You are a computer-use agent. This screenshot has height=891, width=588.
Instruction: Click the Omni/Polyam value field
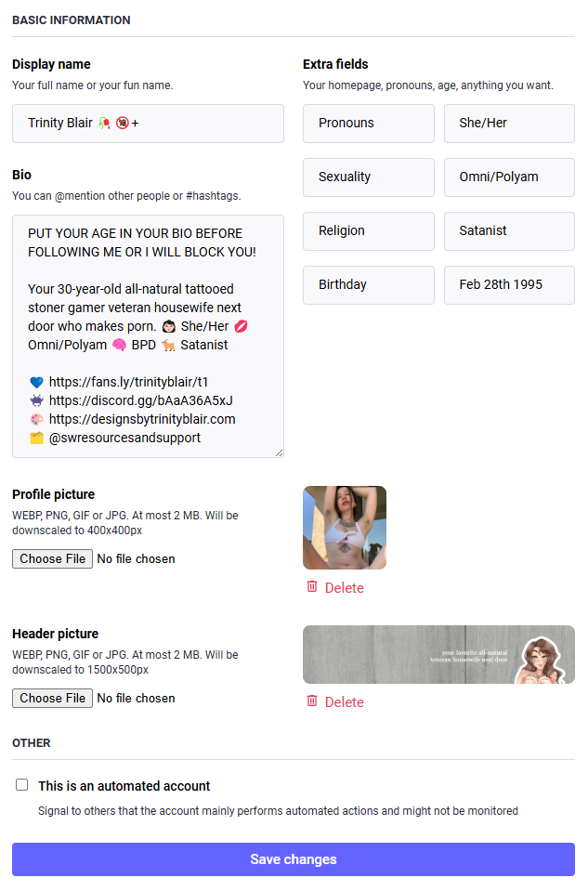[x=509, y=177]
